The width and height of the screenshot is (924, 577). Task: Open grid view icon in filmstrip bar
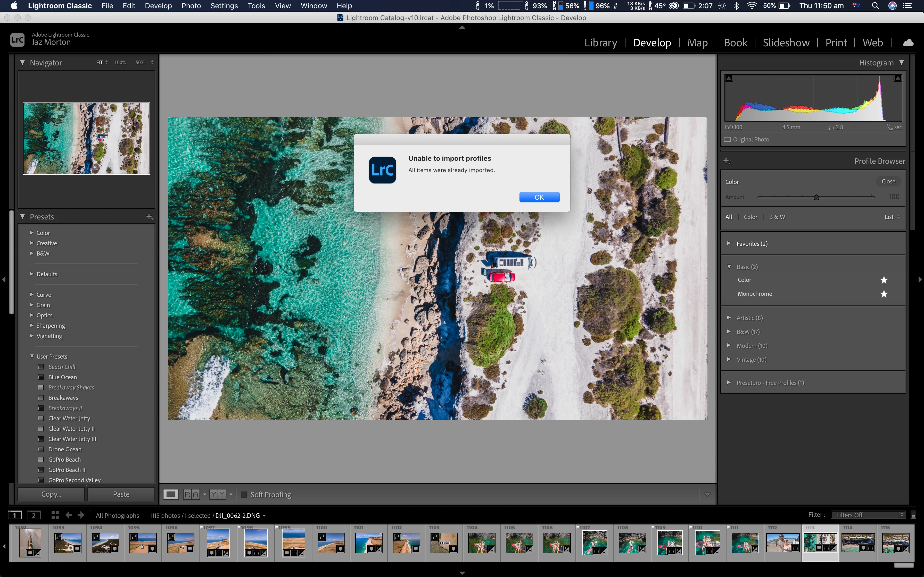coord(55,515)
